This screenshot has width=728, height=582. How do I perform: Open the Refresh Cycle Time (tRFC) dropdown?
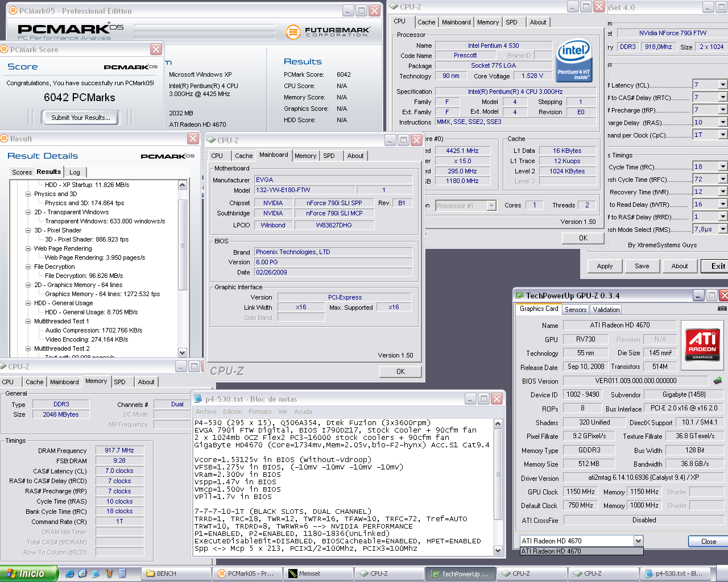coord(723,179)
